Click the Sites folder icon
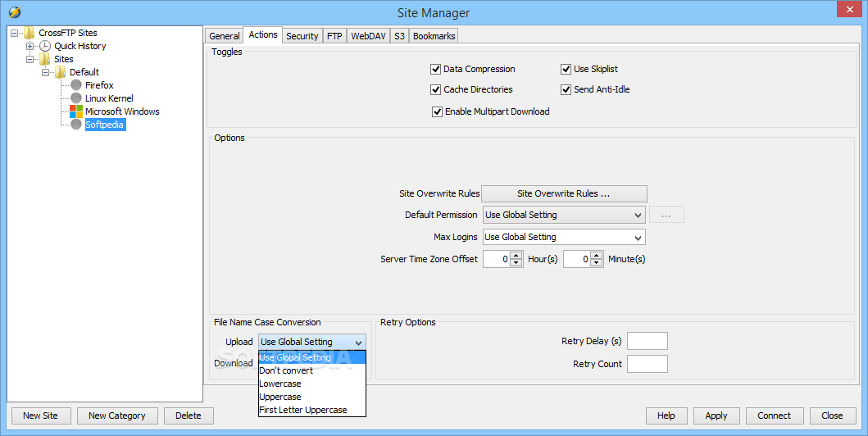 click(45, 59)
